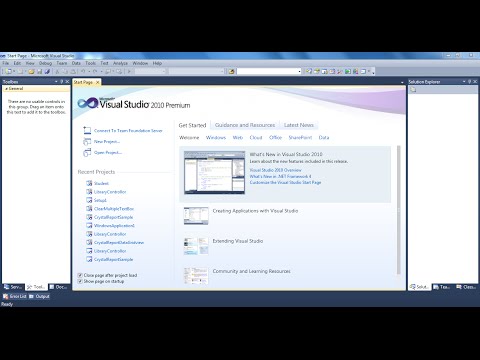Open recent project ClearMultipleTextBox
The width and height of the screenshot is (480, 360).
[114, 209]
